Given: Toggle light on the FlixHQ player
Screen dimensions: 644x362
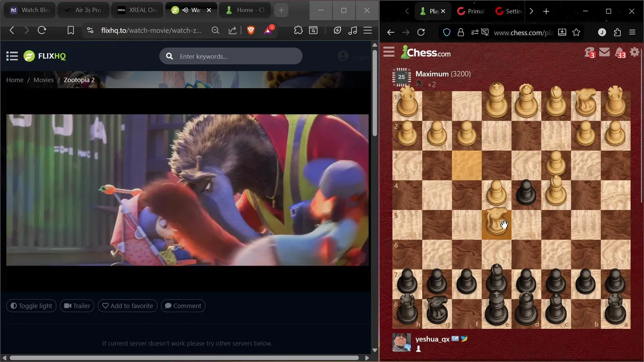Looking at the screenshot, I should 31,306.
